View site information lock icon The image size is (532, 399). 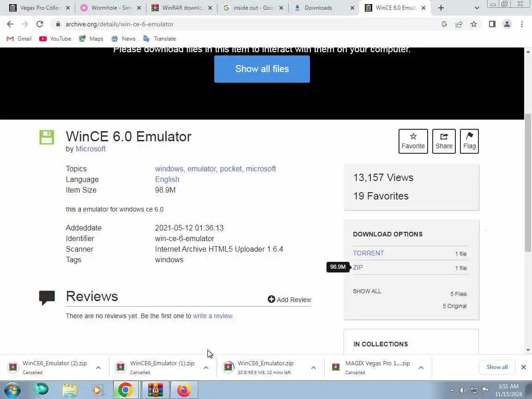[58, 24]
